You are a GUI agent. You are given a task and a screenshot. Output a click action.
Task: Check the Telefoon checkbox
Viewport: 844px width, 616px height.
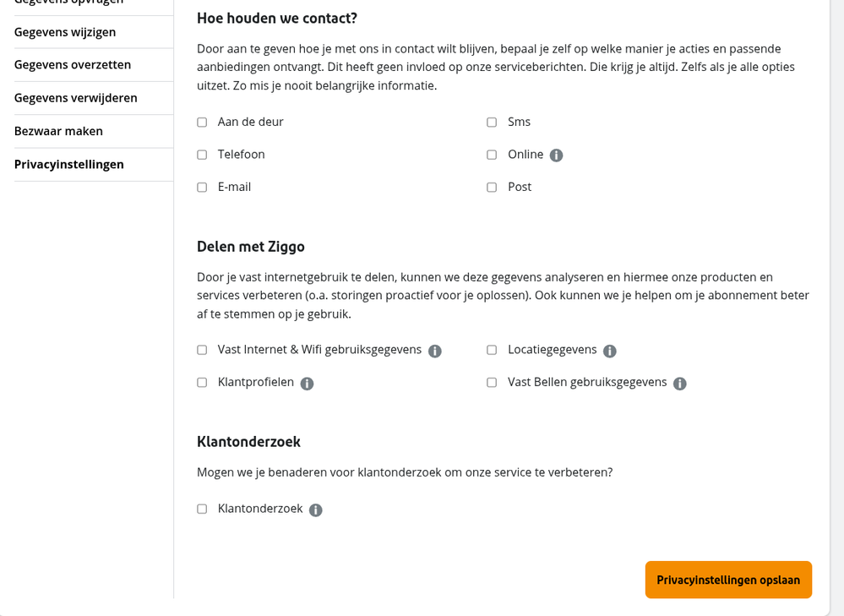201,155
